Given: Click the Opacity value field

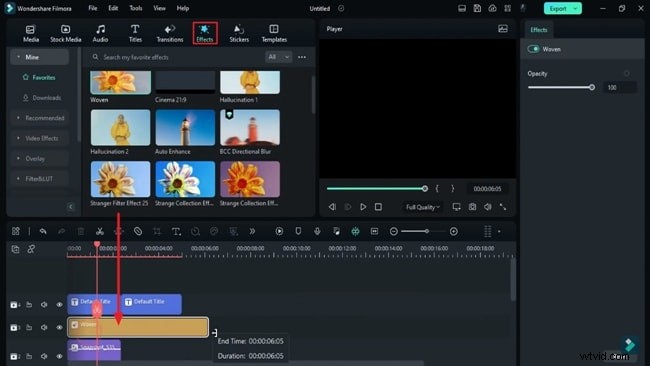Looking at the screenshot, I should [619, 87].
